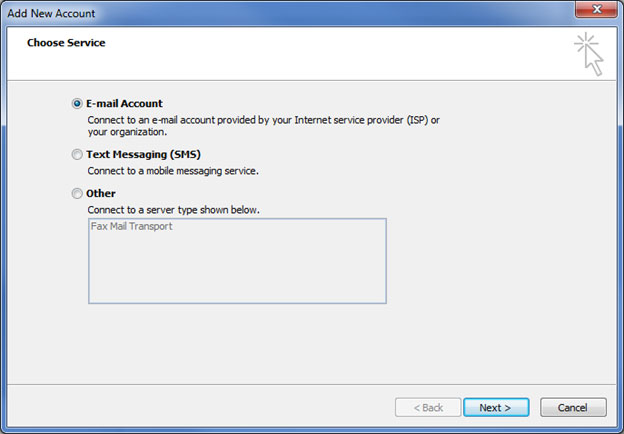Image resolution: width=624 pixels, height=434 pixels.
Task: Click the ISP e-mail account description text
Action: 263,126
